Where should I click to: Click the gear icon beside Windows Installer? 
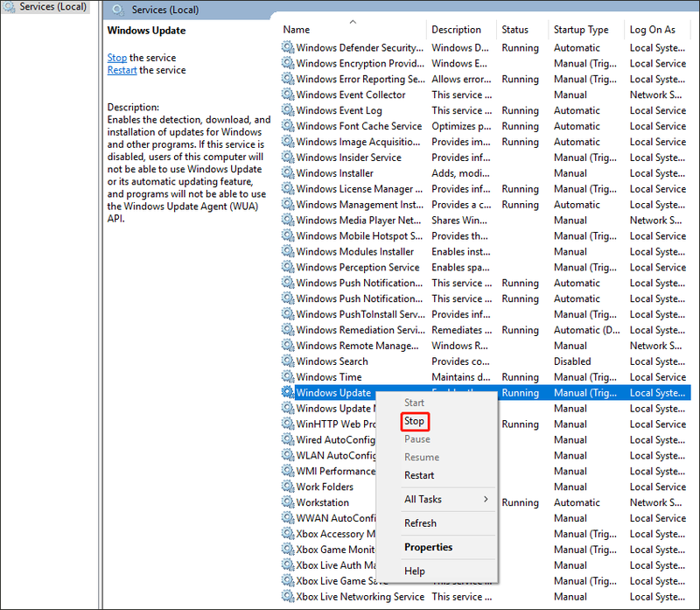[288, 172]
